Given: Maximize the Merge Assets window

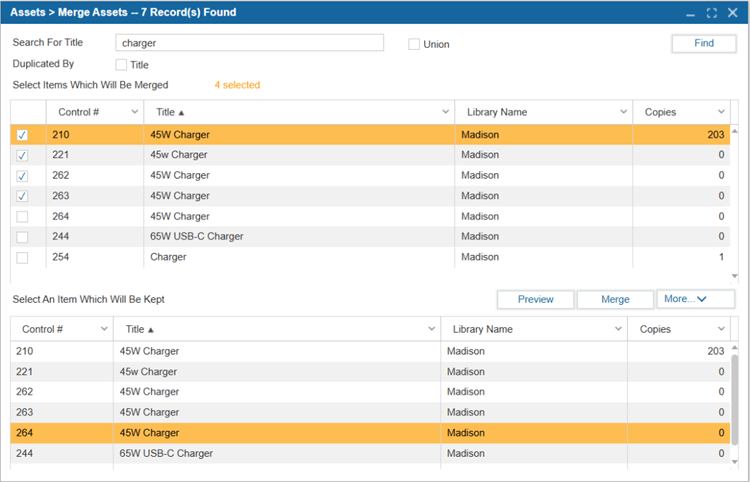Looking at the screenshot, I should (711, 13).
